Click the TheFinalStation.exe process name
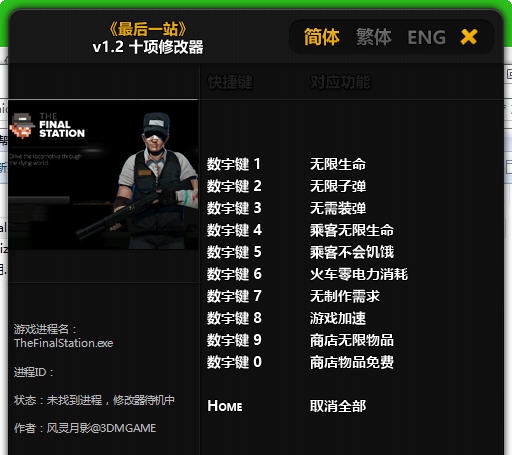This screenshot has width=512, height=455. pyautogui.click(x=64, y=343)
